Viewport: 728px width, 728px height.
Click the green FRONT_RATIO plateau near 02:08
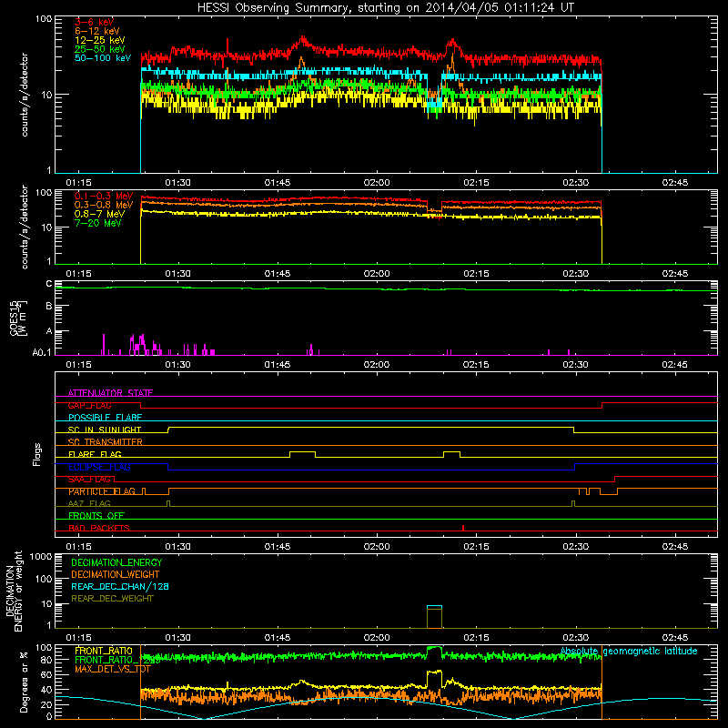click(435, 648)
